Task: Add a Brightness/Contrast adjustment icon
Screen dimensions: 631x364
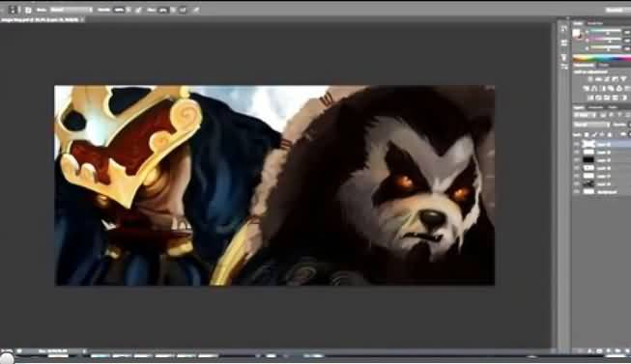Action: [590, 79]
